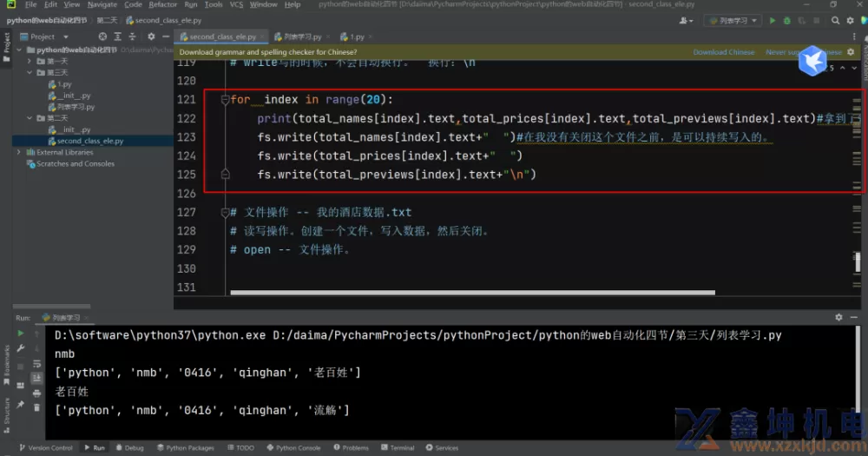Open the Debug tool window
Screen dimensions: 868x456
pyautogui.click(x=129, y=447)
